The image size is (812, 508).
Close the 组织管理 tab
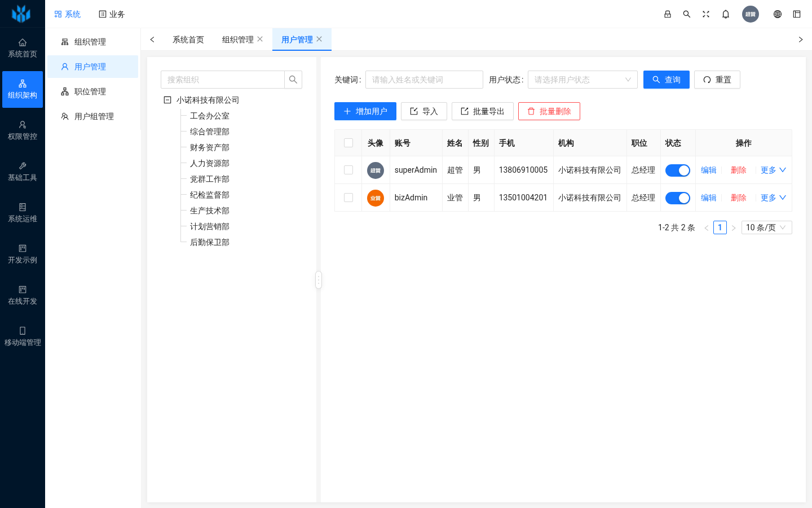pos(260,39)
